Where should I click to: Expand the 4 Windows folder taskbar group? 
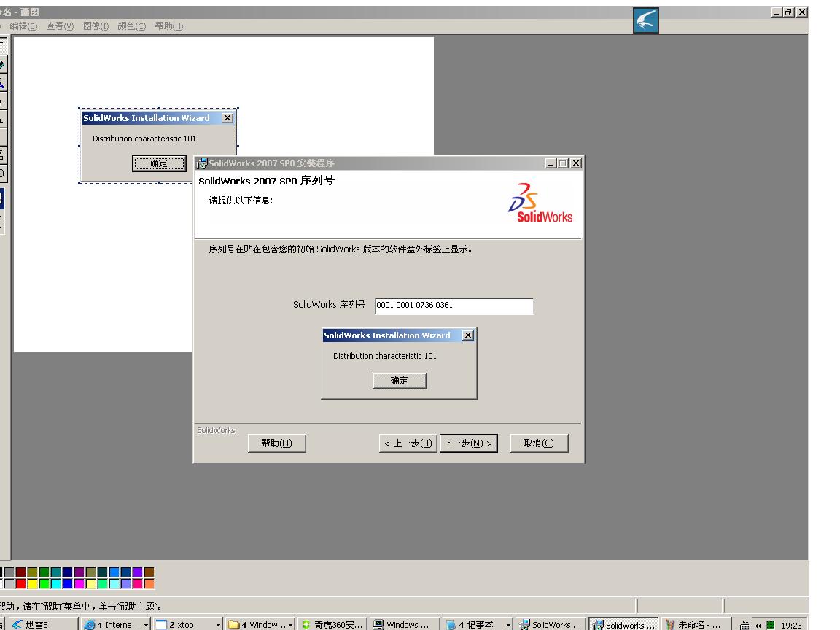(x=260, y=624)
